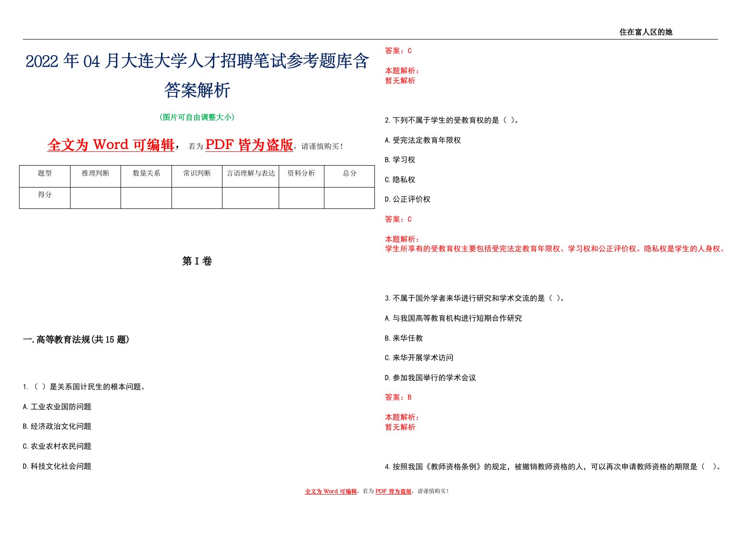Viewport: 756px width, 534px height.
Task: Click the empty score cell under 总分
Action: click(350, 198)
